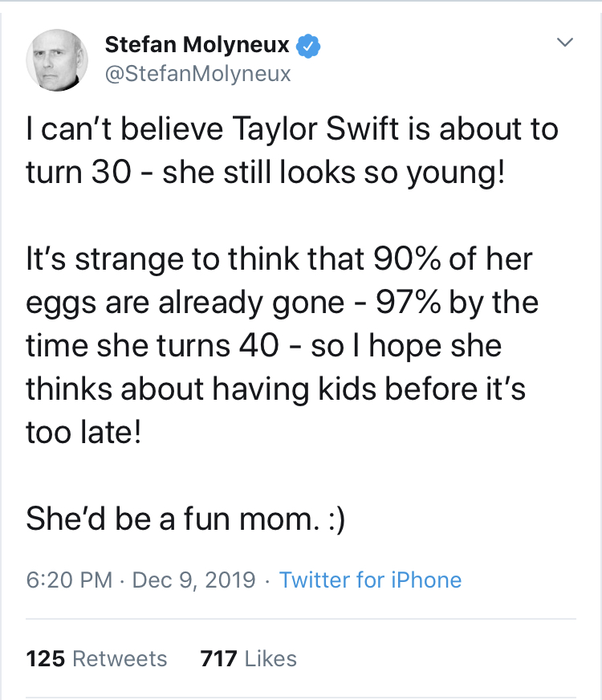This screenshot has width=602, height=700.
Task: Click the Dec 9, 2019 date
Action: pos(194,580)
